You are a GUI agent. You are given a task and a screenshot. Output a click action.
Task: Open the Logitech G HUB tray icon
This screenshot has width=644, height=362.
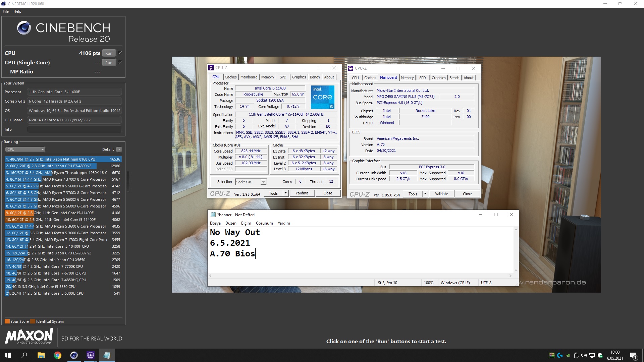tap(560, 355)
